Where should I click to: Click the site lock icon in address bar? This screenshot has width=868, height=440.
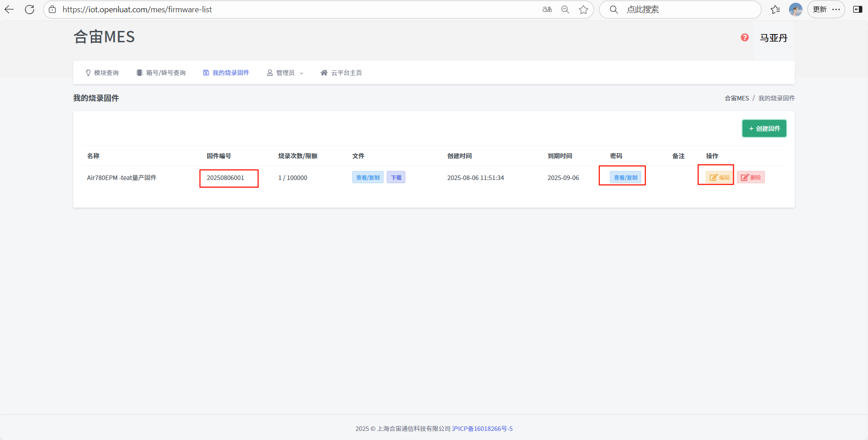click(x=52, y=10)
